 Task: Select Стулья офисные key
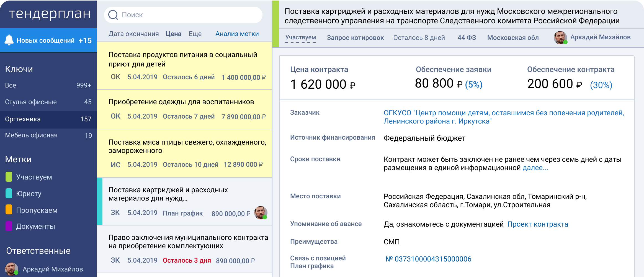[x=48, y=102]
